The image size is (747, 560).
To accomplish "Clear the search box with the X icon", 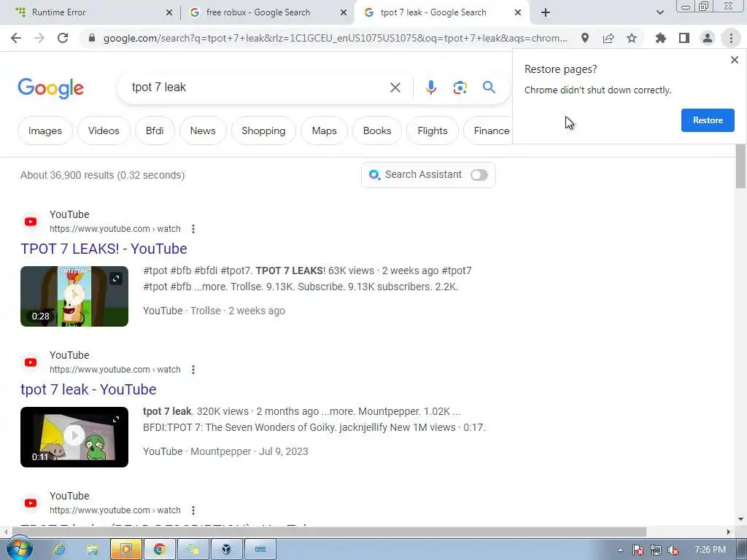I will coord(395,87).
